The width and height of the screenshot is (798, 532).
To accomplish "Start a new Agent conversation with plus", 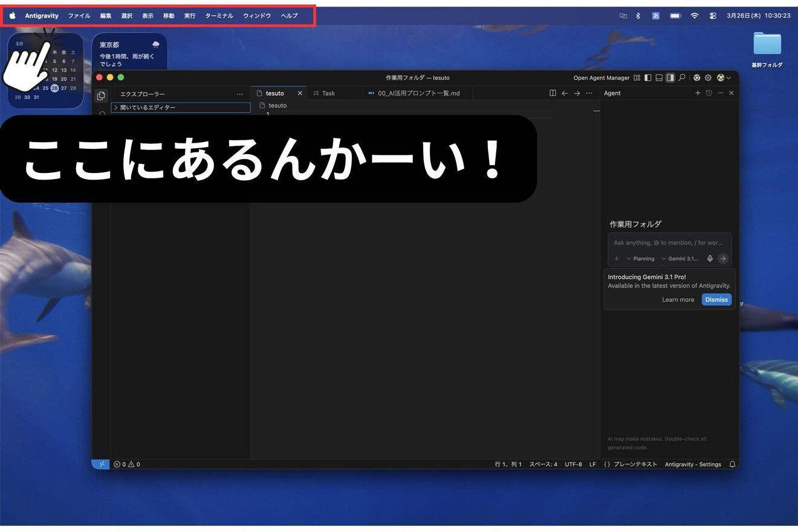I will pyautogui.click(x=698, y=93).
